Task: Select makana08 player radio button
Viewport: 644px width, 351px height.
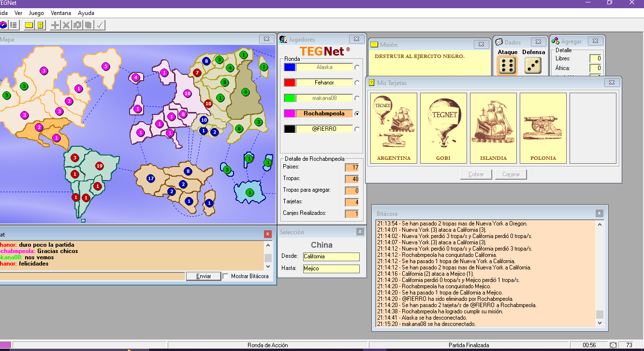Action: click(x=357, y=98)
